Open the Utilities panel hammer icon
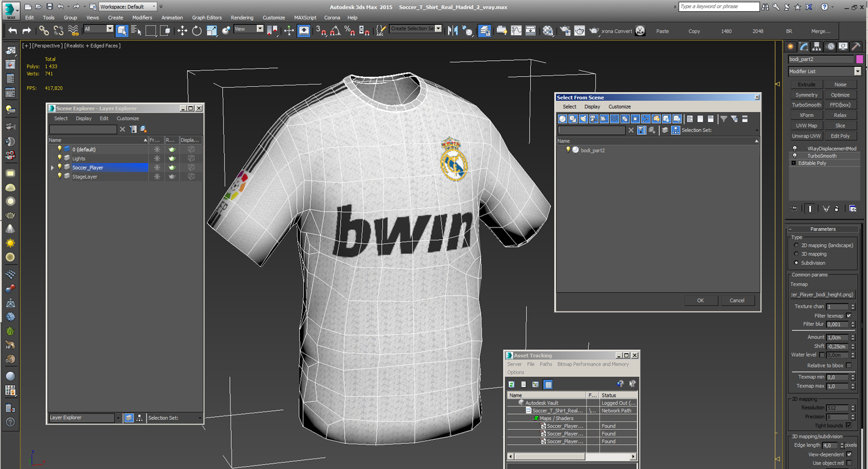The width and height of the screenshot is (868, 469). 856,46
